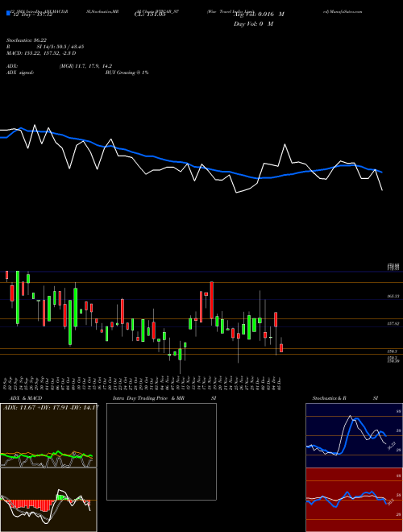Open the red RSI chart panel
The image size is (403, 532).
(354, 500)
